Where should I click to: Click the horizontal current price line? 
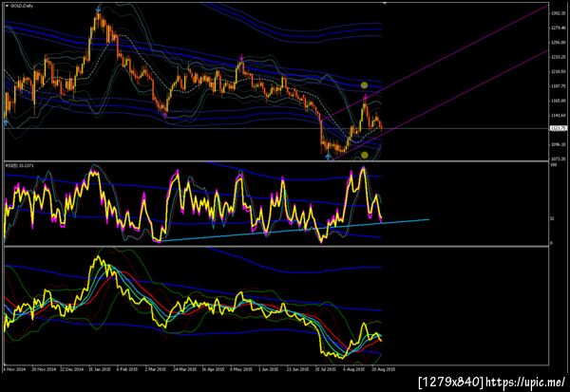[276, 128]
